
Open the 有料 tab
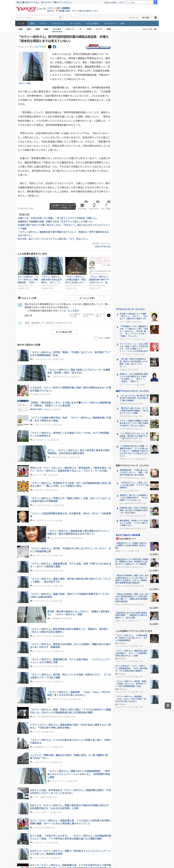123,24
